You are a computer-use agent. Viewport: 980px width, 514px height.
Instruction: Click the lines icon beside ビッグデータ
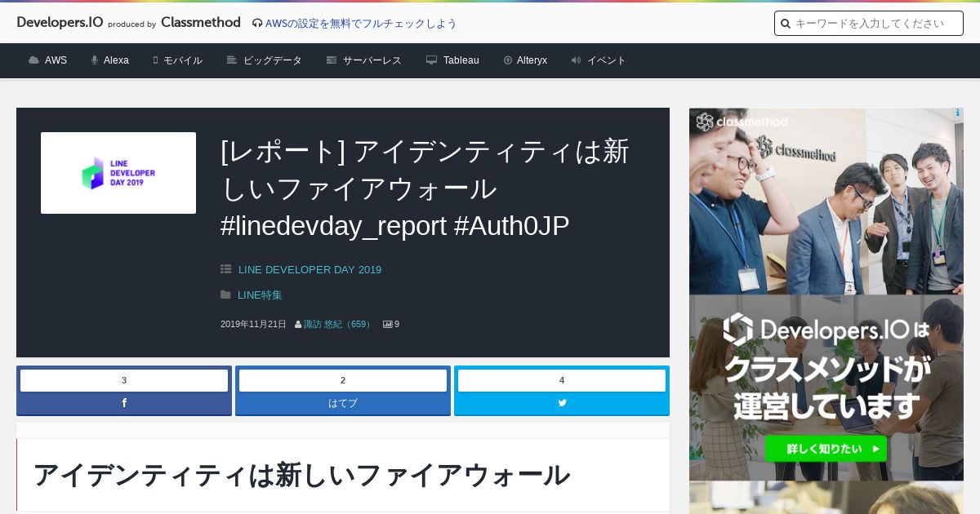232,60
